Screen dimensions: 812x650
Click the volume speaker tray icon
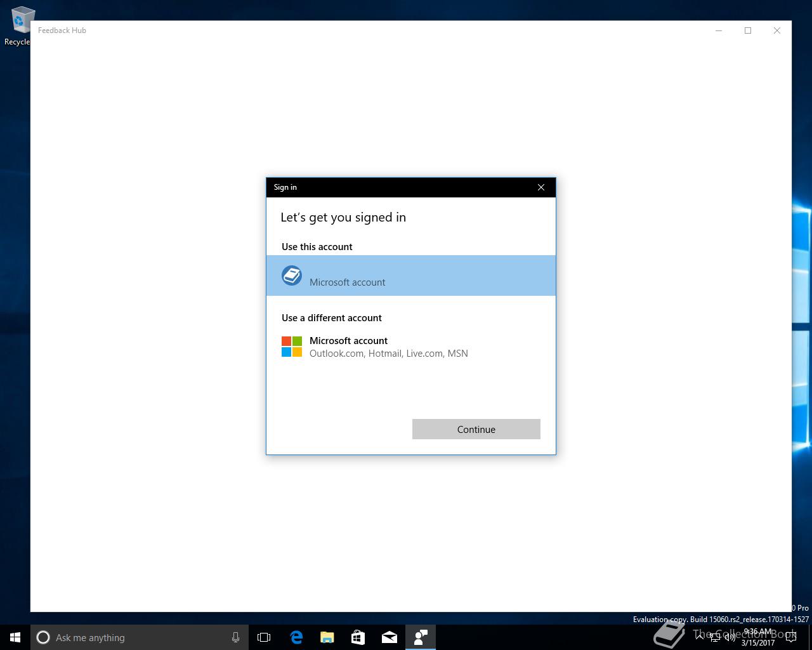pyautogui.click(x=730, y=637)
